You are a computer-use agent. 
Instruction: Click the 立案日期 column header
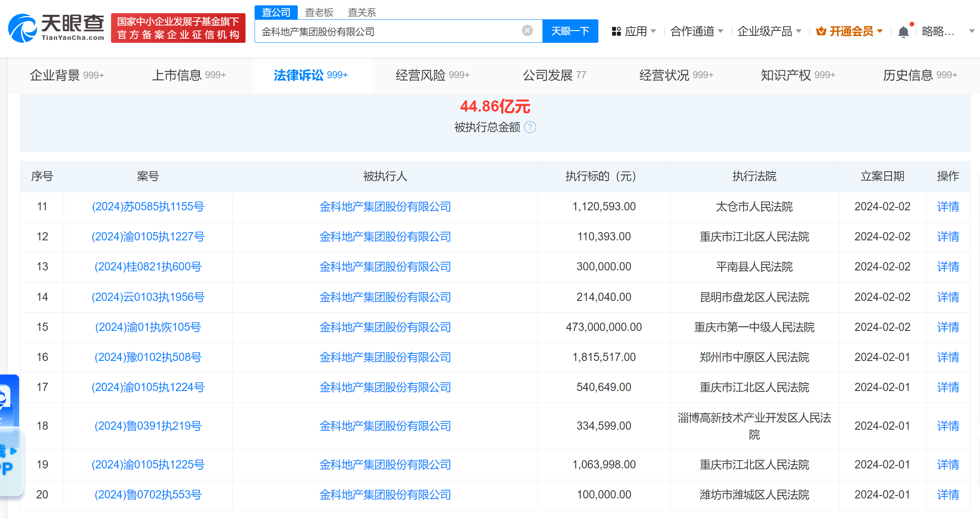point(883,177)
